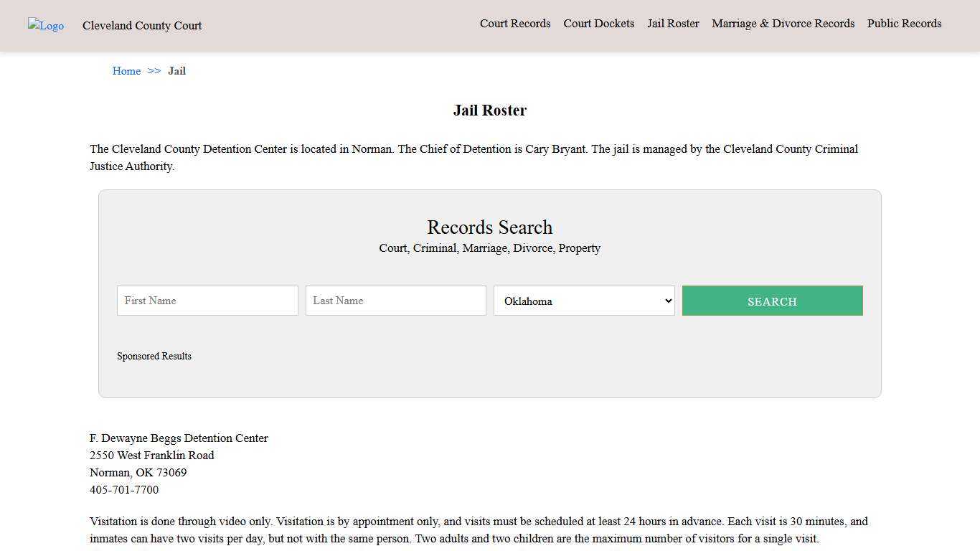Expand the state selector chevron
Image resolution: width=980 pixels, height=551 pixels.
pos(667,301)
